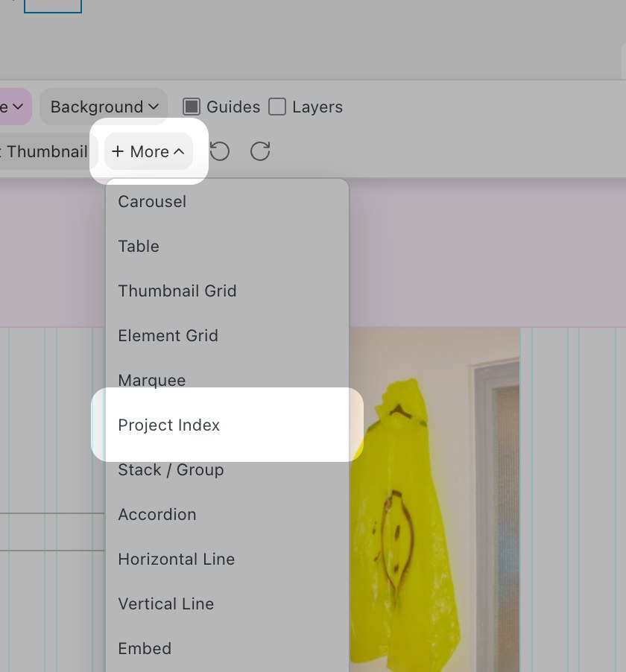Select Project Index menu entry
This screenshot has height=672, width=626.
[227, 425]
